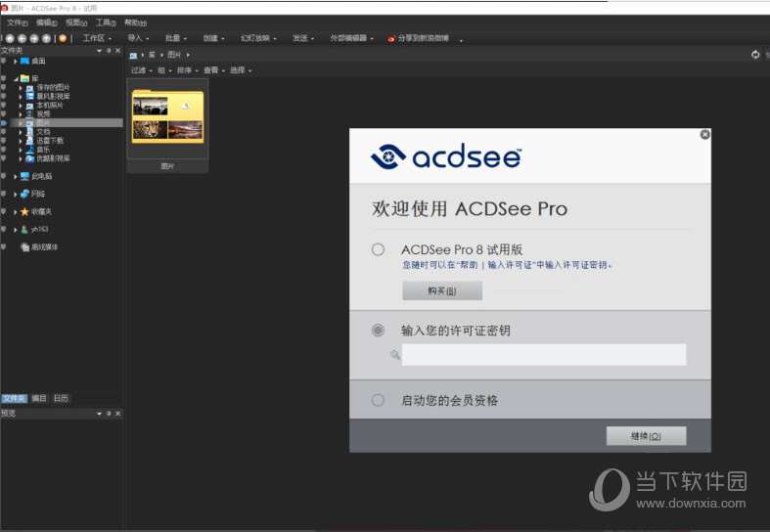This screenshot has width=770, height=532.
Task: Click the 分享到新浪微博 Weibo share icon
Action: [x=391, y=38]
